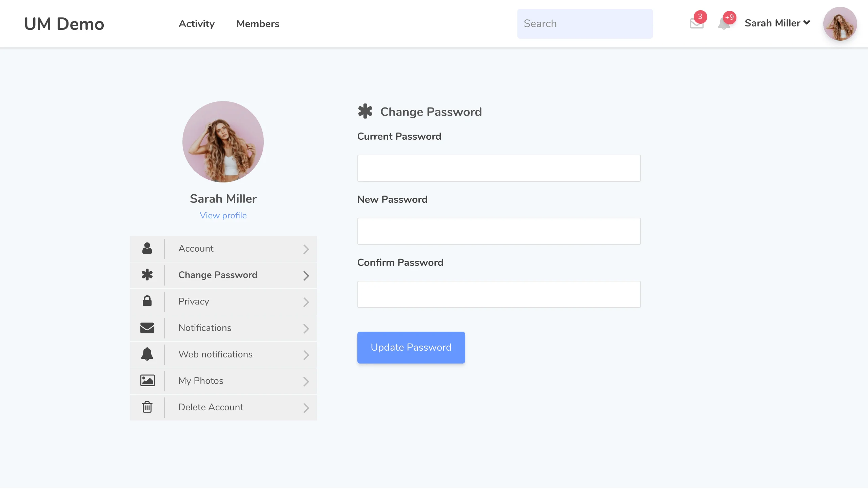Screen dimensions: 868x489
Task: Click the UM Demo site title
Action: click(64, 24)
